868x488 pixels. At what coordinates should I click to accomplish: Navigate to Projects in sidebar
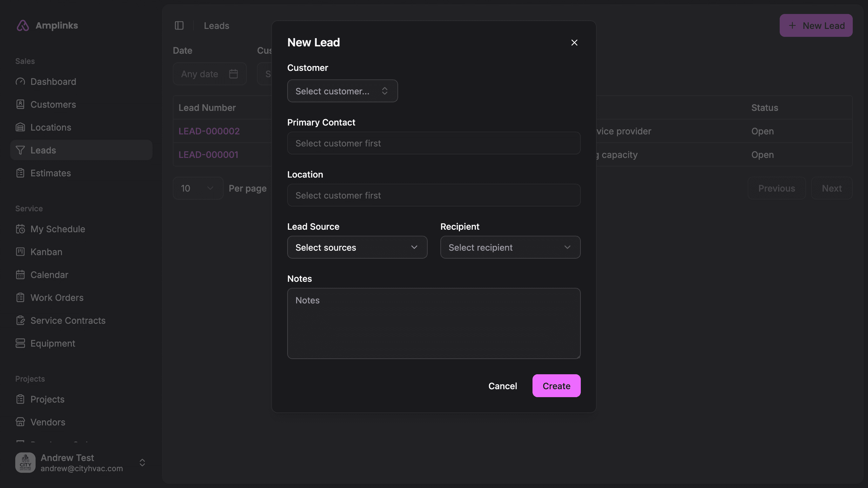[x=47, y=399]
